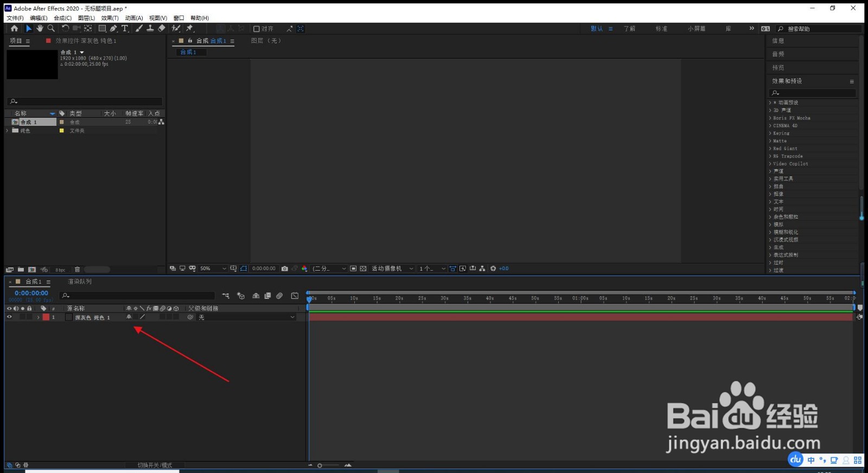The image size is (868, 473).
Task: Open the 效果(T) menu
Action: coord(110,18)
